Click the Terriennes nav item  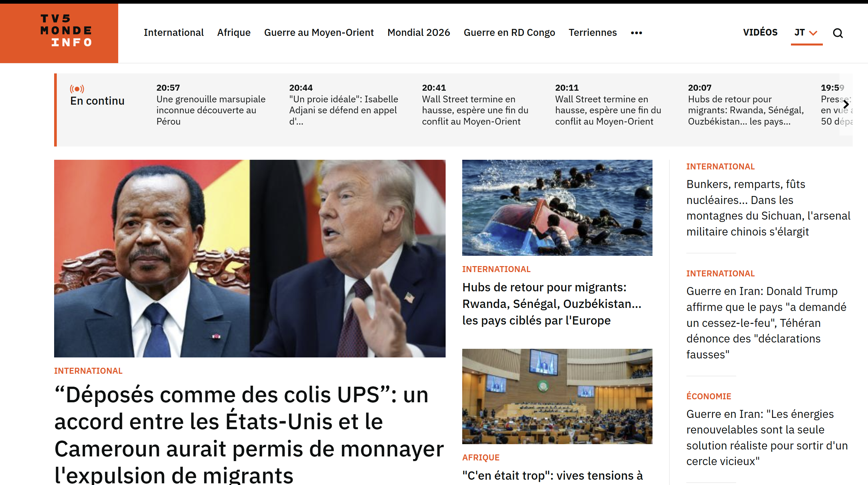[x=592, y=32]
